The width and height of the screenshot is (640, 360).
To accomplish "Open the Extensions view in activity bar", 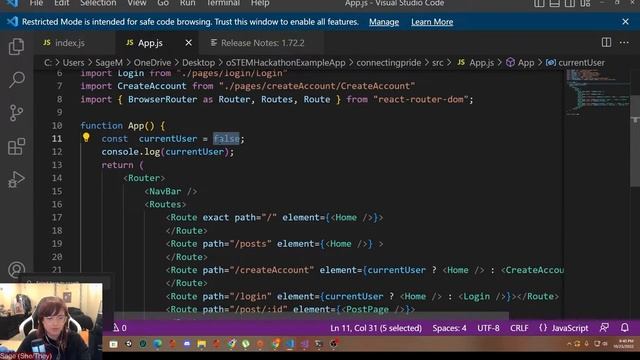I will coord(16,146).
